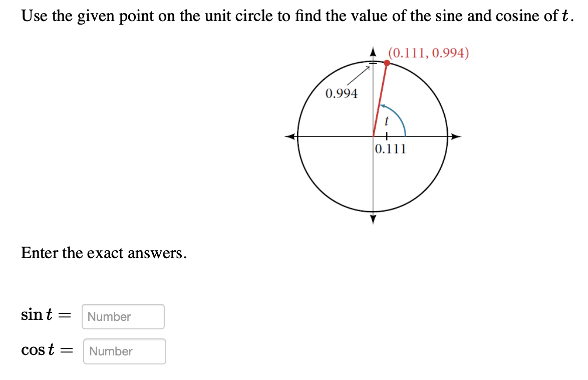This screenshot has width=588, height=380.
Task: Click the origin of the coordinate axes
Action: pyautogui.click(x=374, y=135)
